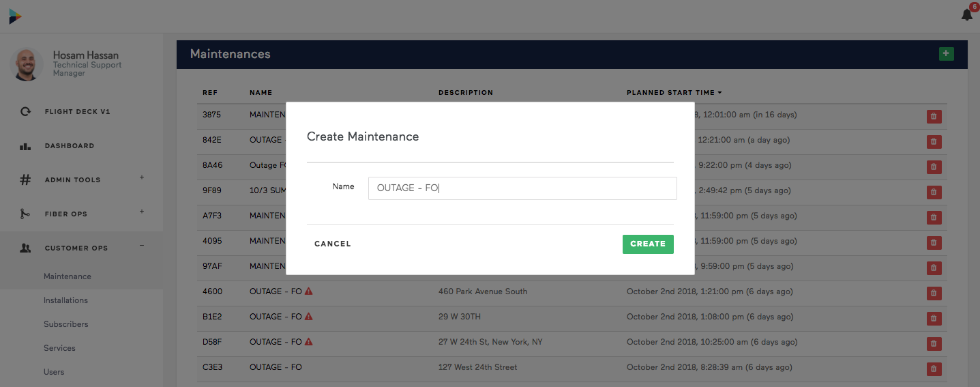Go to Installations in sidebar

[x=65, y=300]
